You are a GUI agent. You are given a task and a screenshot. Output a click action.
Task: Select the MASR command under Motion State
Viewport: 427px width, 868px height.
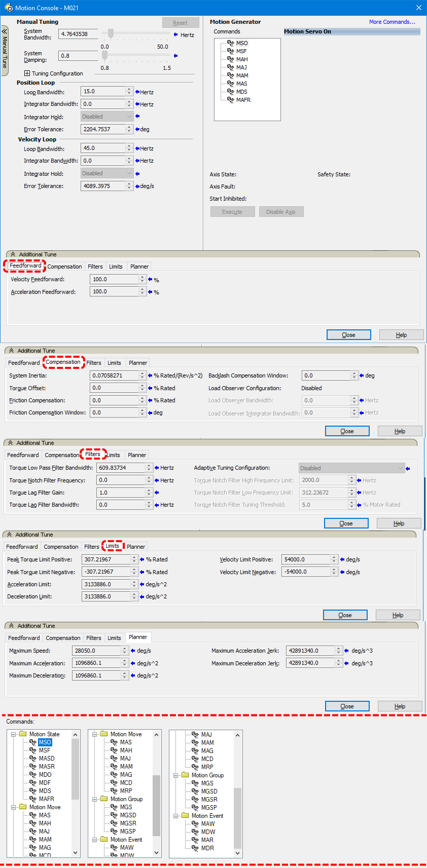47,767
